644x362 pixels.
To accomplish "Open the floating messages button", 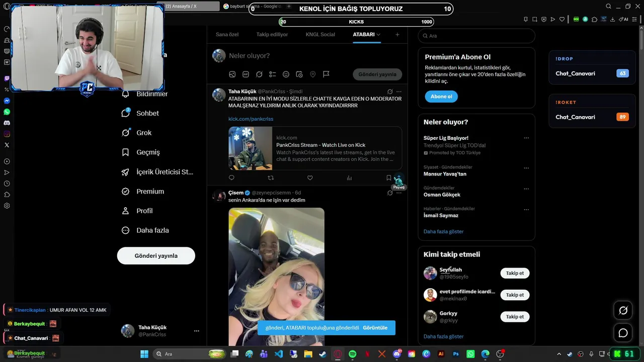I will (x=623, y=333).
